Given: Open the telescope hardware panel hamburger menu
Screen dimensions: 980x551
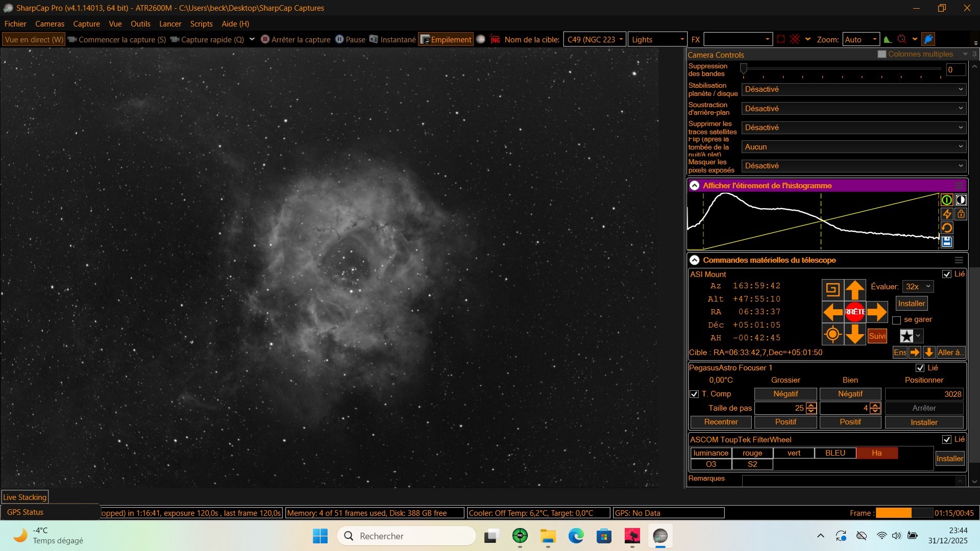Looking at the screenshot, I should [959, 260].
